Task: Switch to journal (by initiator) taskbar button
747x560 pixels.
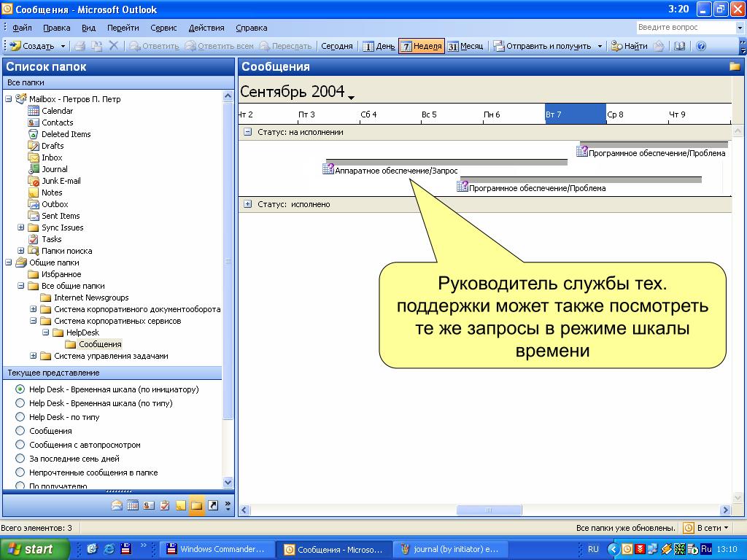Action: click(452, 549)
